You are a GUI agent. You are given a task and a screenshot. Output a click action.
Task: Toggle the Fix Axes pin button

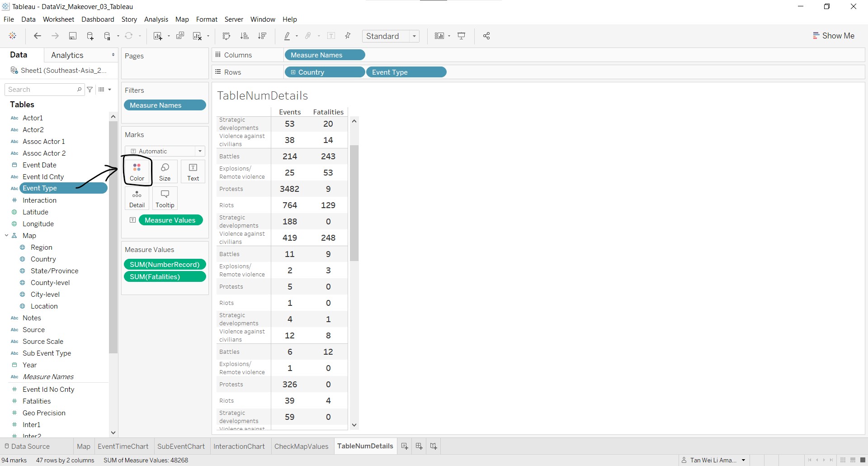click(x=348, y=36)
